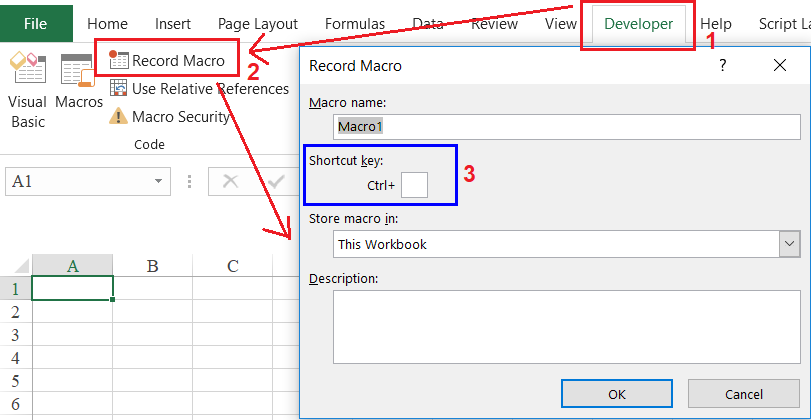Click the Ctrl+ shortcut key box
Viewport: 811px width, 420px height.
click(x=414, y=185)
